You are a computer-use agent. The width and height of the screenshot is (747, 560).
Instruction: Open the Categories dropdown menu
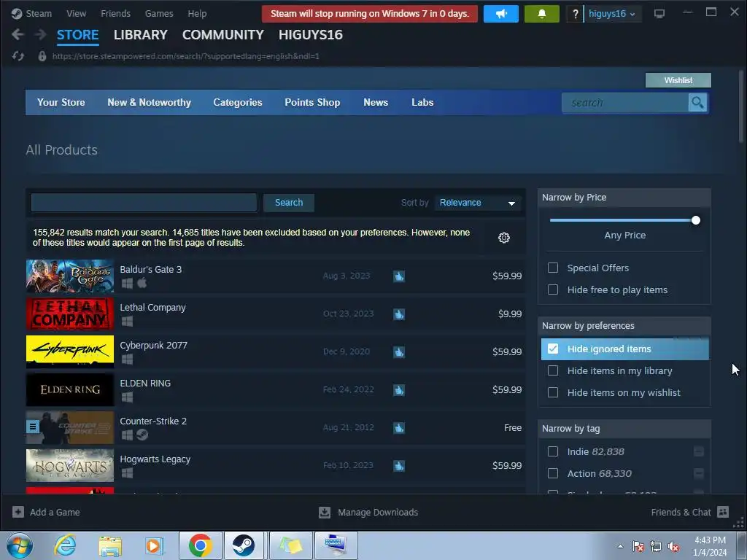pos(238,102)
